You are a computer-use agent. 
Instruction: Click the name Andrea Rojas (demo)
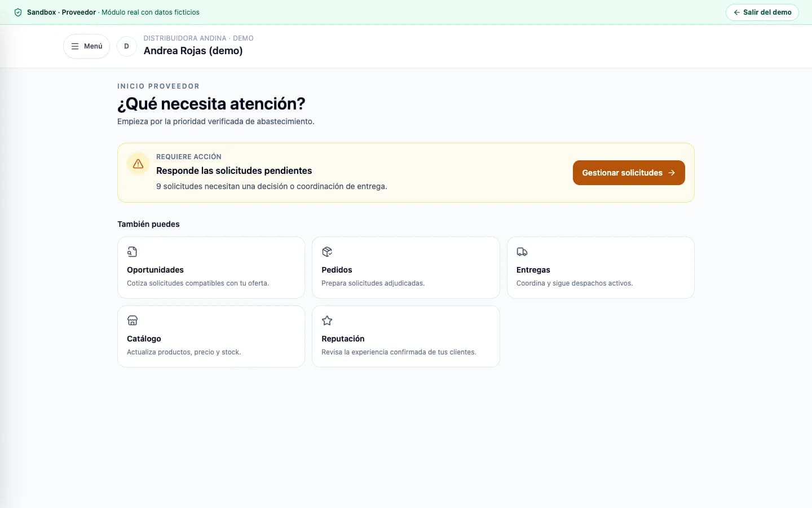point(193,51)
